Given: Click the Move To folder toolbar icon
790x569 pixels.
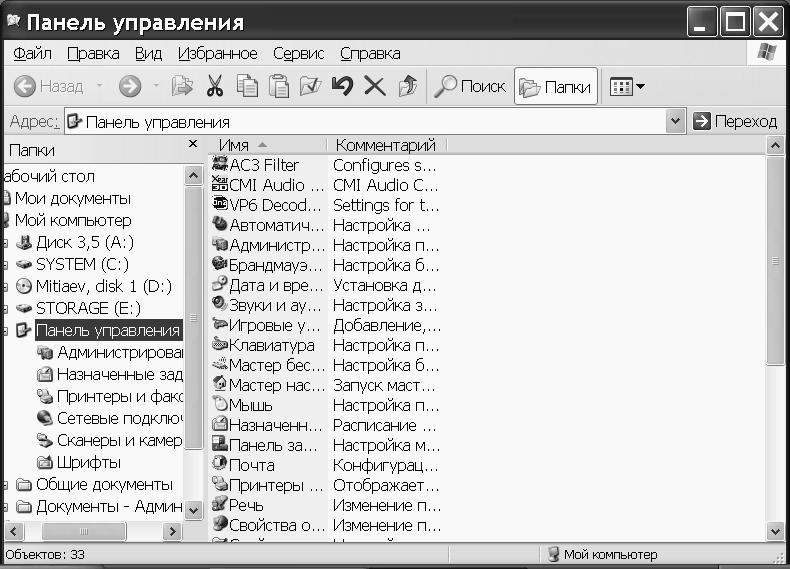Looking at the screenshot, I should coord(182,86).
